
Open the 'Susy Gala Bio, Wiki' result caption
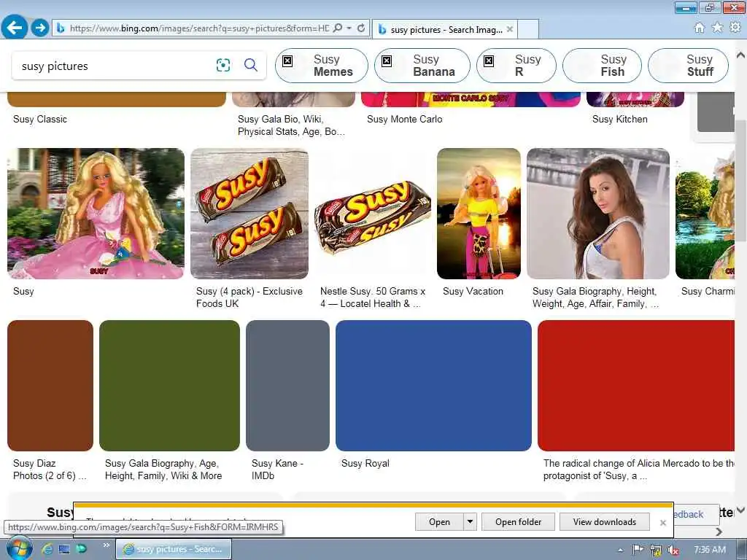[291, 125]
